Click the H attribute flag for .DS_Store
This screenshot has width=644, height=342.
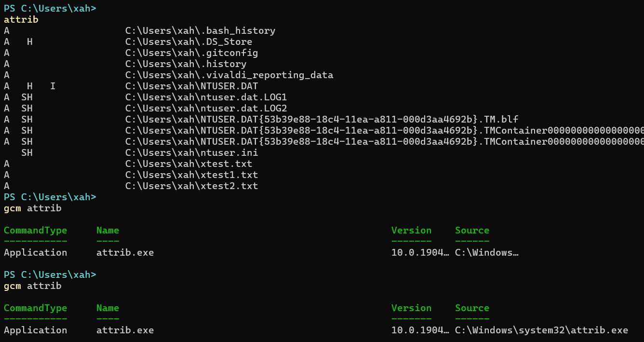30,42
